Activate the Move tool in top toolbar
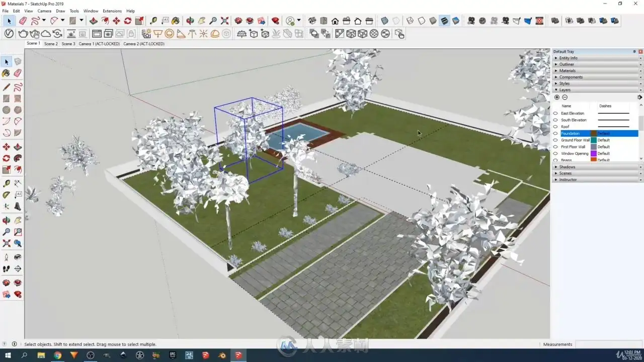This screenshot has width=644, height=362. click(x=116, y=21)
